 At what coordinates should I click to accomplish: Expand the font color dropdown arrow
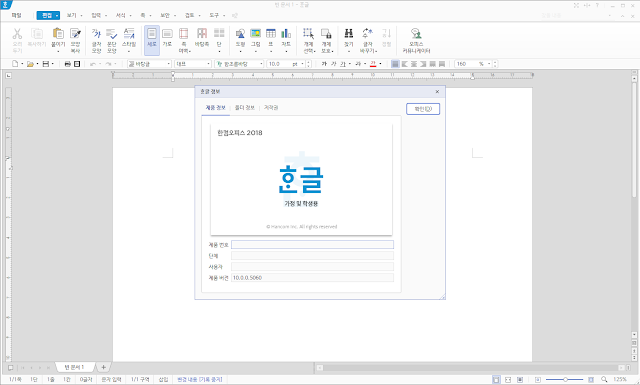(x=380, y=64)
